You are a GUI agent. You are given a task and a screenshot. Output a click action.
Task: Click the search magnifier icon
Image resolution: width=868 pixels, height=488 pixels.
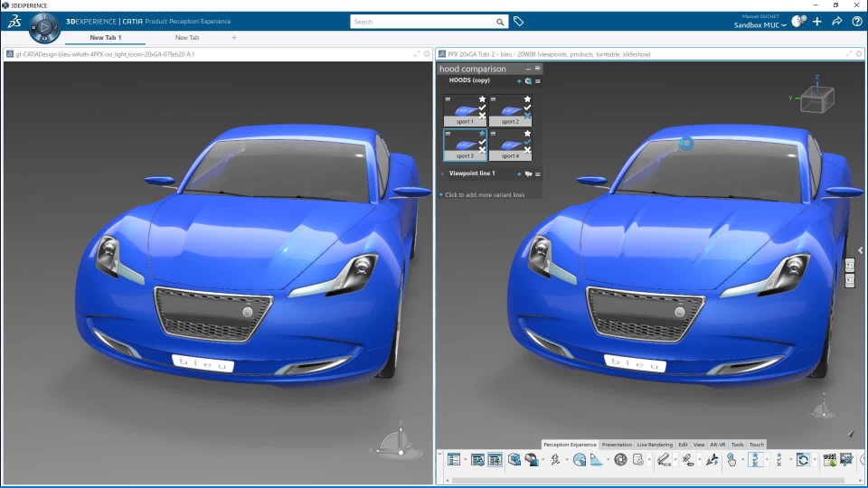pos(500,22)
